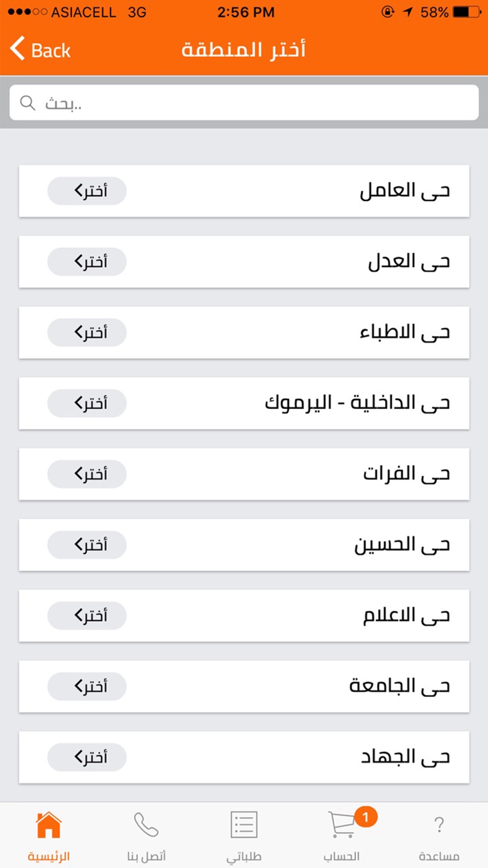Open the phone icon أتصل بنا
488x868 pixels.
(x=146, y=825)
